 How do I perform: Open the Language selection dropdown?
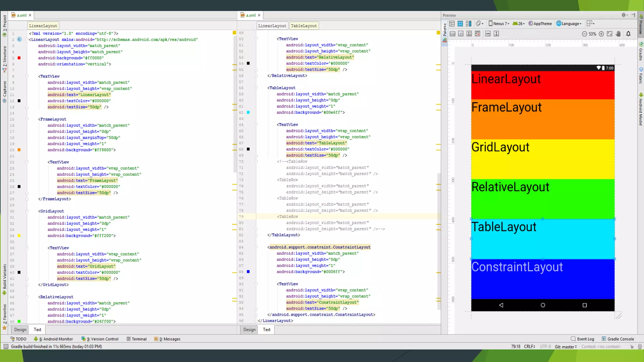(569, 24)
